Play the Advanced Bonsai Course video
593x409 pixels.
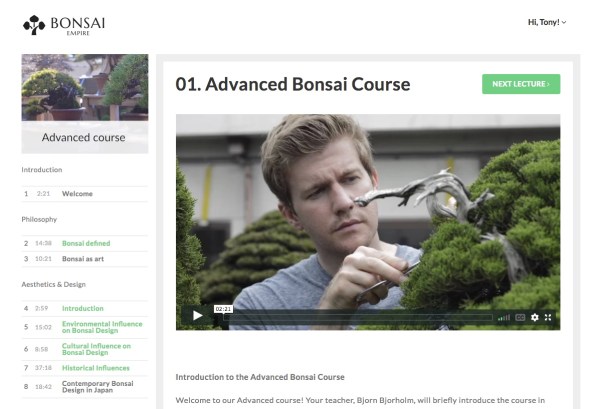197,316
